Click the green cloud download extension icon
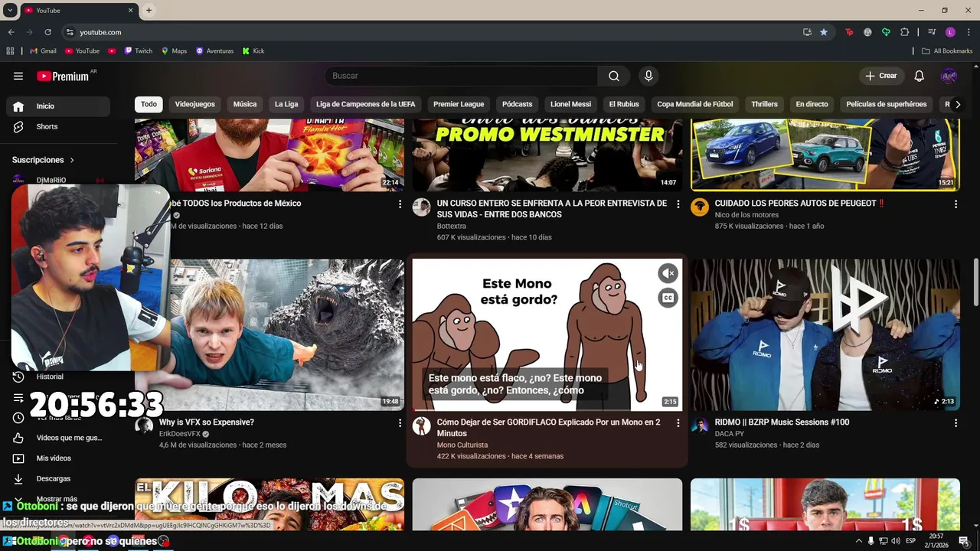The width and height of the screenshot is (980, 551). click(x=886, y=32)
